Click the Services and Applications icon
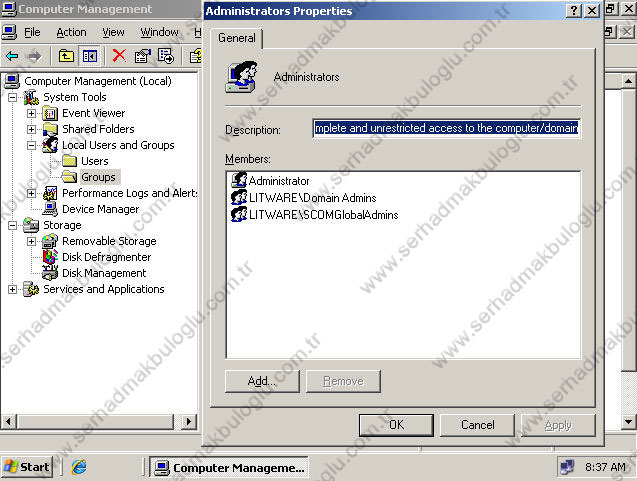 tap(31, 289)
